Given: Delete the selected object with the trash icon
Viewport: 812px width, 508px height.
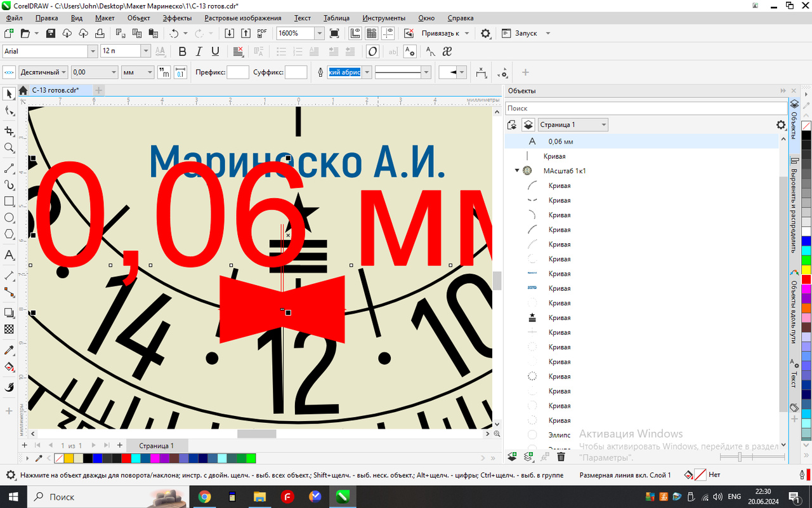Looking at the screenshot, I should coord(561,457).
